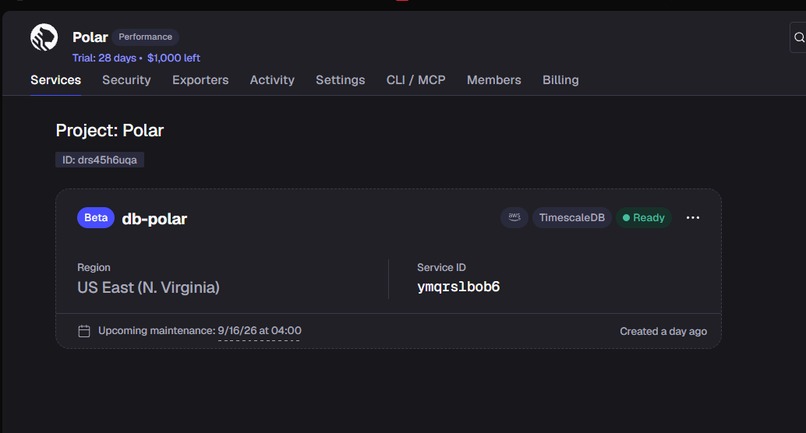Switch to the Services tab

pos(56,80)
